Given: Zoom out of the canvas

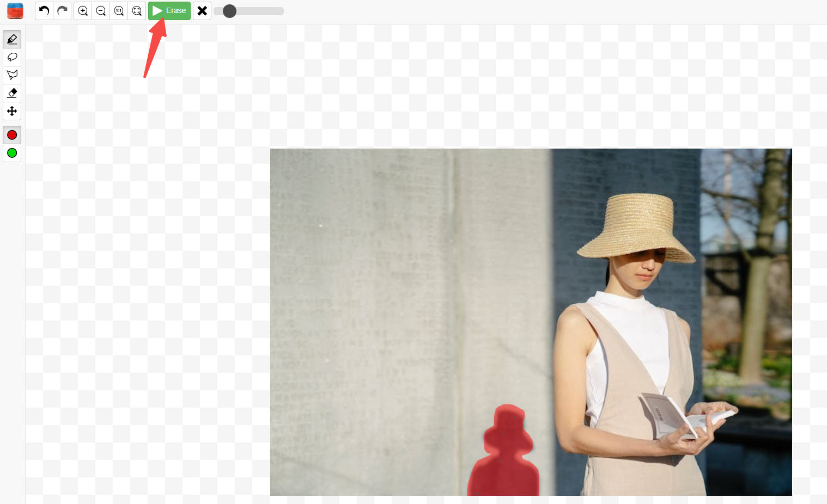Looking at the screenshot, I should coord(101,11).
